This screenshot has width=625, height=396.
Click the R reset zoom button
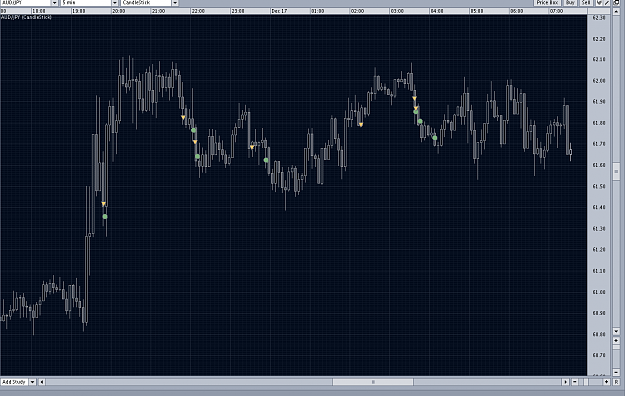click(616, 382)
